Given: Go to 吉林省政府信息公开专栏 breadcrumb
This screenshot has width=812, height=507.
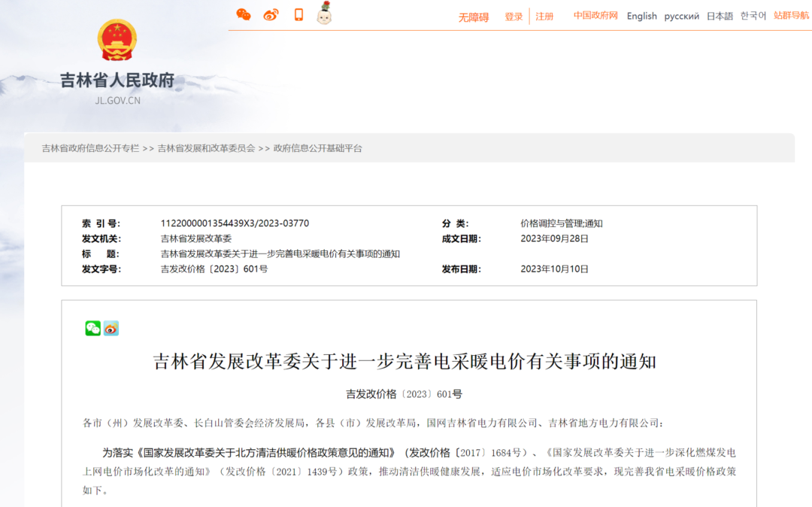Looking at the screenshot, I should (x=90, y=148).
